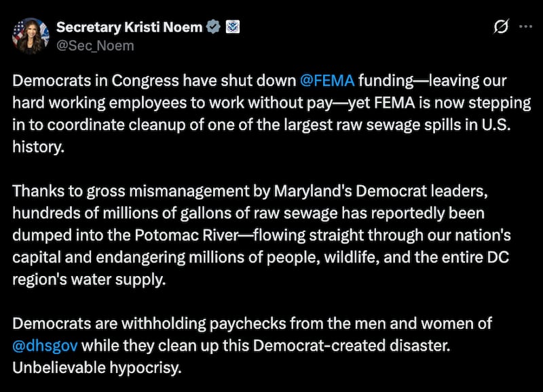Select the Grok slashed-circle icon

[500, 26]
